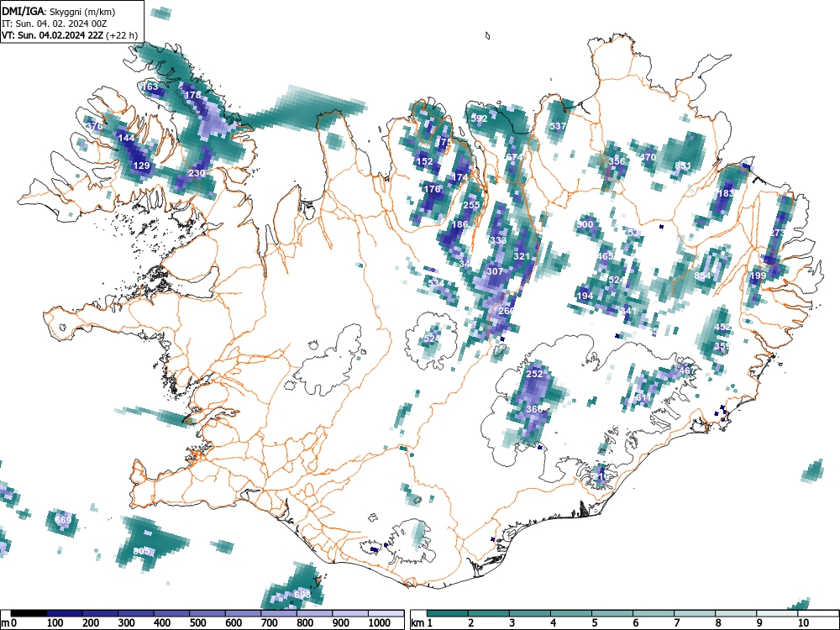Click the '230' visibility label
The image size is (840, 630).
click(x=197, y=173)
